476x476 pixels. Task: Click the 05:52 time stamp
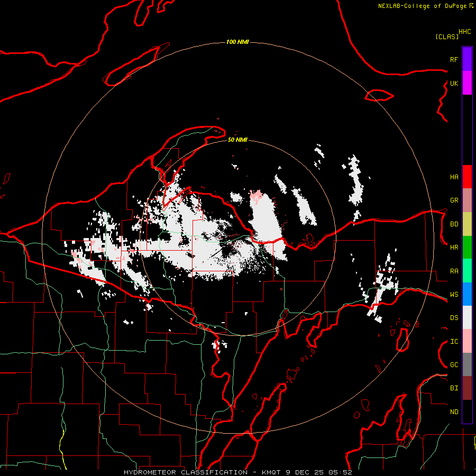341,472
